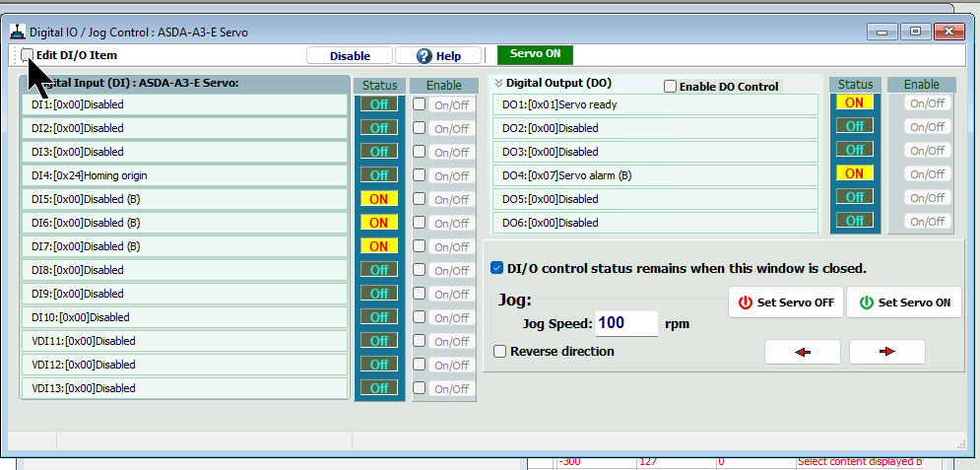
Task: Select VDI11:[0x00]Disabled row
Action: click(x=184, y=341)
